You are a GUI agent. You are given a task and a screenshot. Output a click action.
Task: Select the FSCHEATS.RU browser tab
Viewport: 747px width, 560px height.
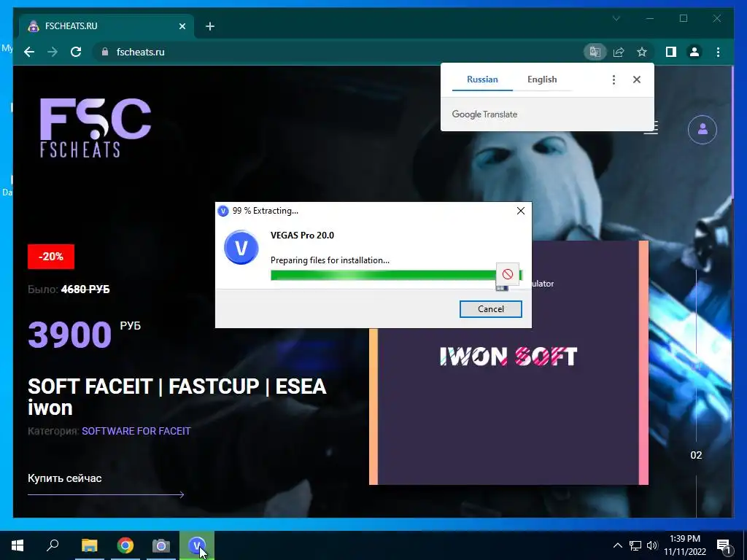pos(107,26)
